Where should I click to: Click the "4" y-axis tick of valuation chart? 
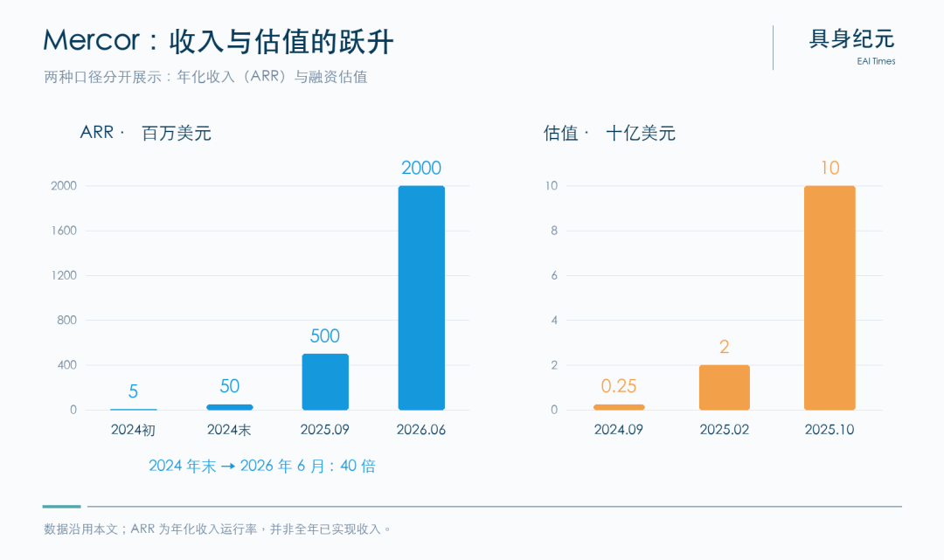pos(554,320)
